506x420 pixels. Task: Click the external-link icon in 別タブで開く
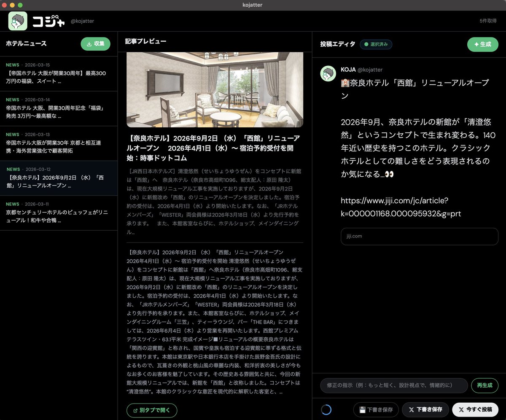pos(136,410)
